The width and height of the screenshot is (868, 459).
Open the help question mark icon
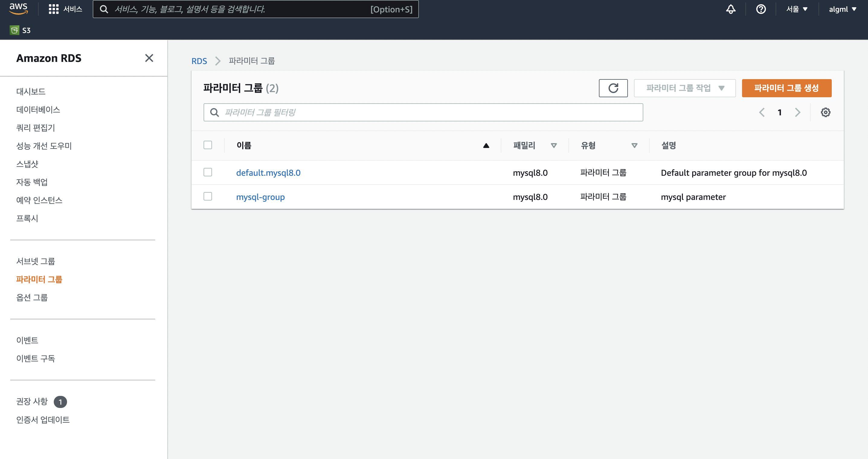(x=761, y=9)
